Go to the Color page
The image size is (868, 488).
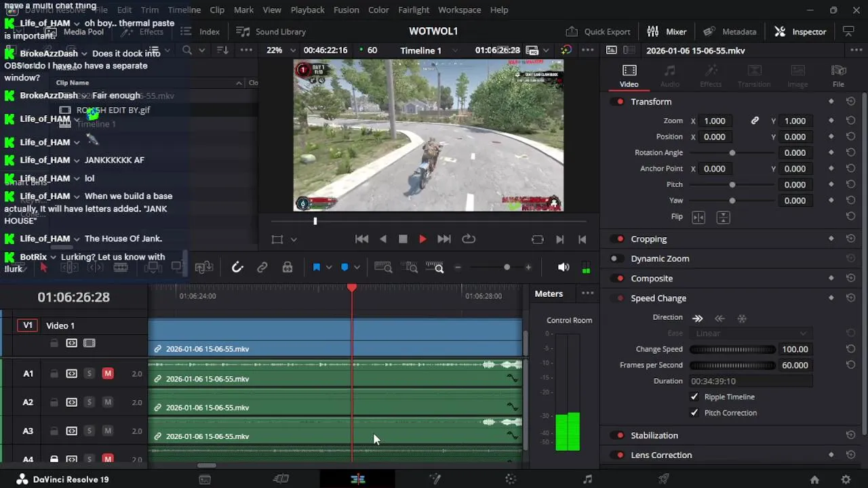click(x=511, y=480)
